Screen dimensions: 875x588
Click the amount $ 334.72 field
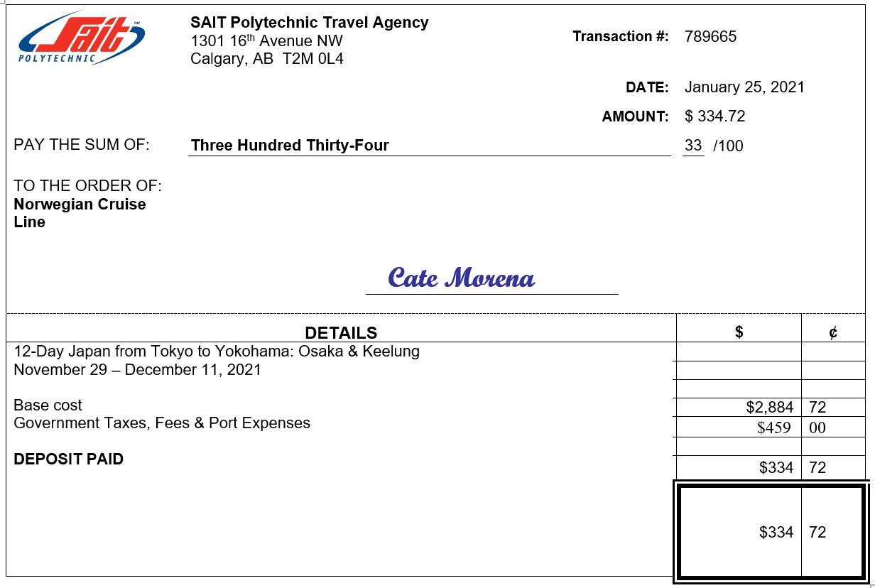[714, 116]
